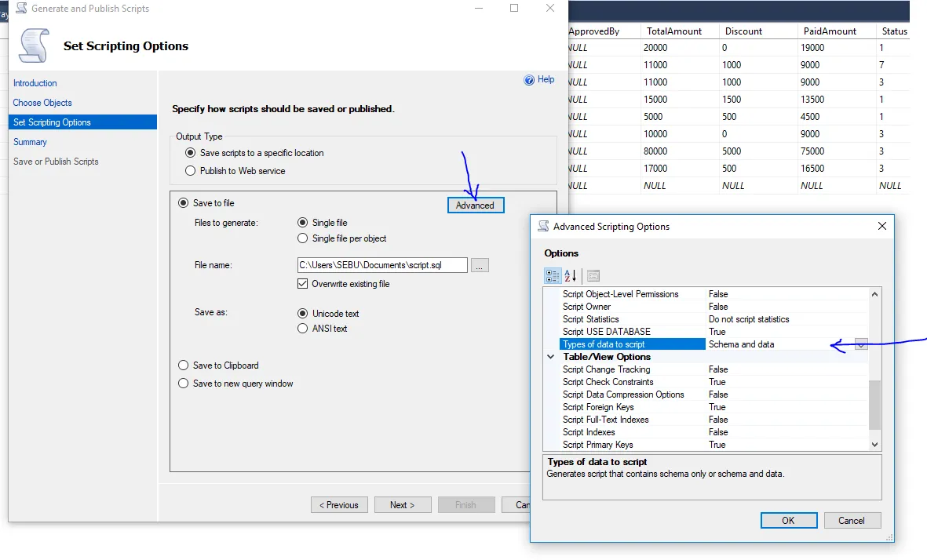The height and width of the screenshot is (560, 927).
Task: Click the Next button
Action: pyautogui.click(x=403, y=505)
